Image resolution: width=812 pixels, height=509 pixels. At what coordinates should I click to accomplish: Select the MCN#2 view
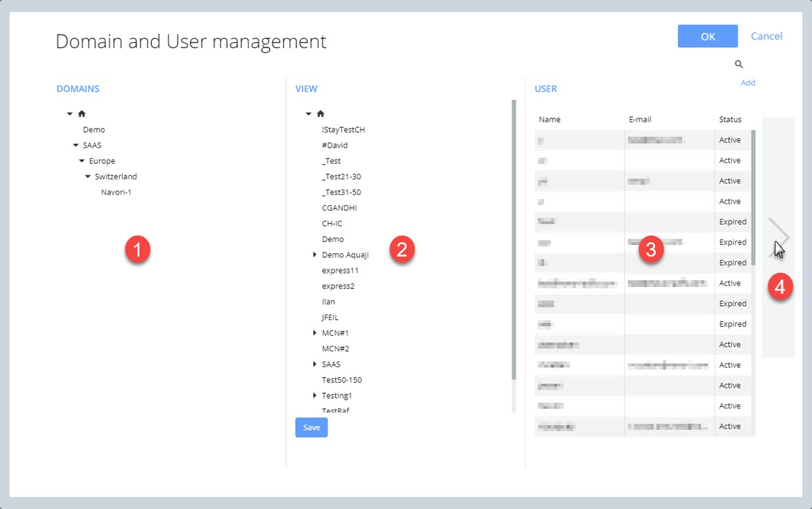[335, 349]
